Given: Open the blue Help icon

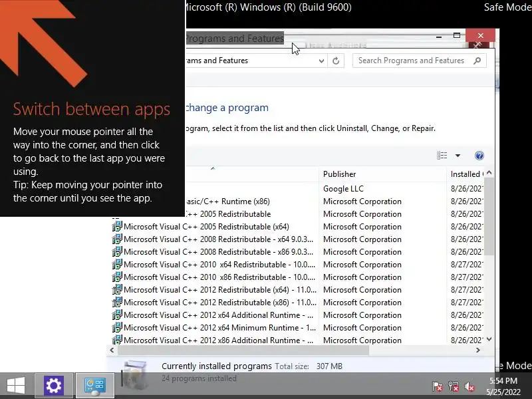Looking at the screenshot, I should point(479,156).
